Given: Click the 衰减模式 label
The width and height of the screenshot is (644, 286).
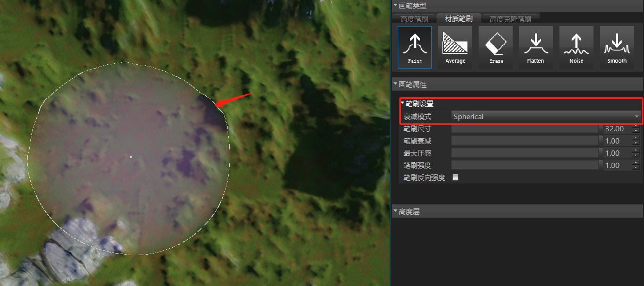Looking at the screenshot, I should tap(417, 116).
